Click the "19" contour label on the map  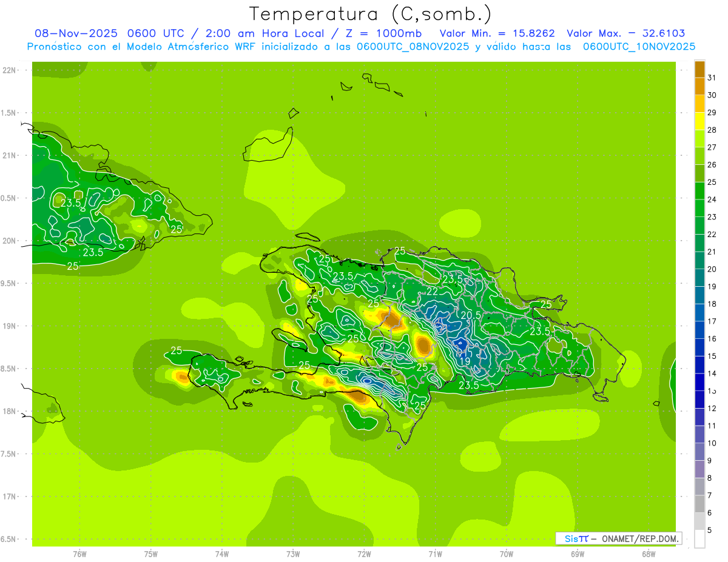click(x=465, y=361)
